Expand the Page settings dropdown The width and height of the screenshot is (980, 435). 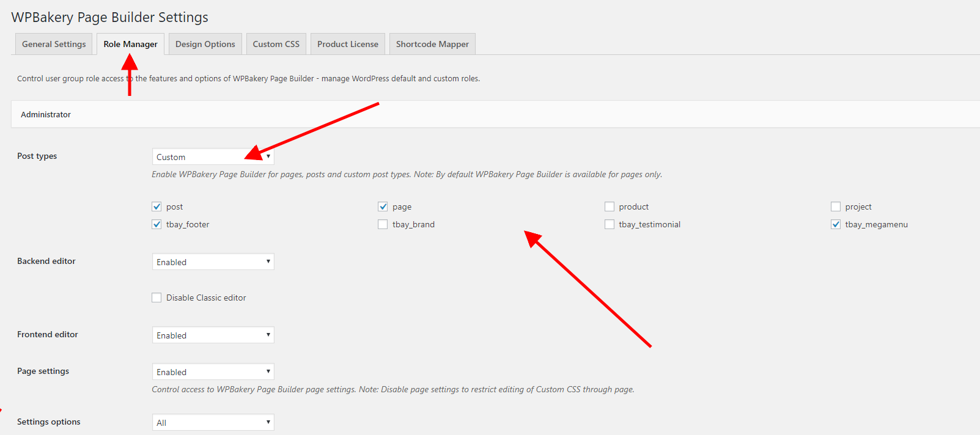tap(213, 372)
